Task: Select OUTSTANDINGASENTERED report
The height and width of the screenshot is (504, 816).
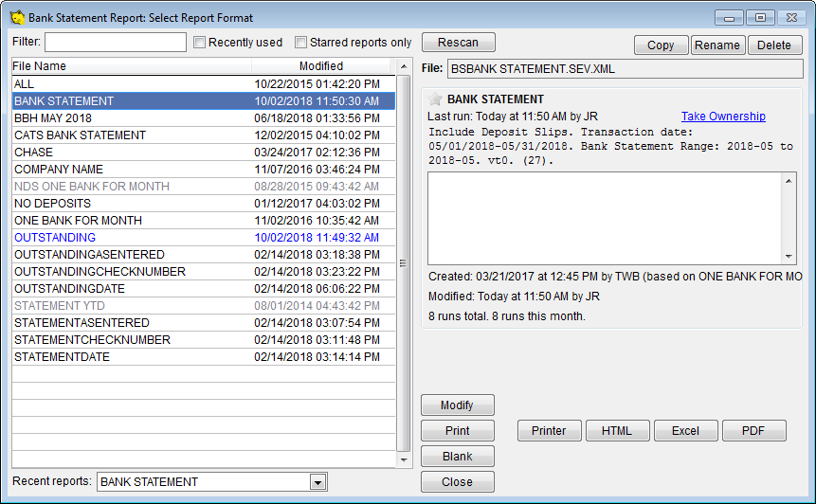Action: pyautogui.click(x=204, y=255)
